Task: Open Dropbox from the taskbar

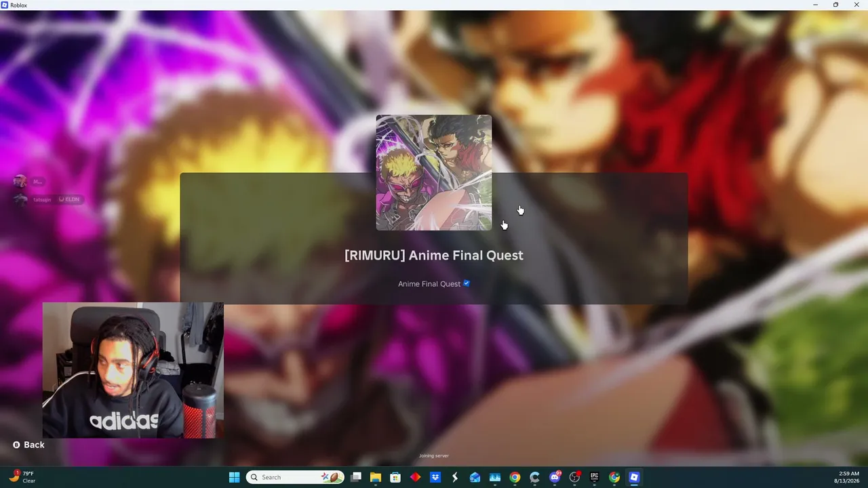Action: (x=435, y=477)
